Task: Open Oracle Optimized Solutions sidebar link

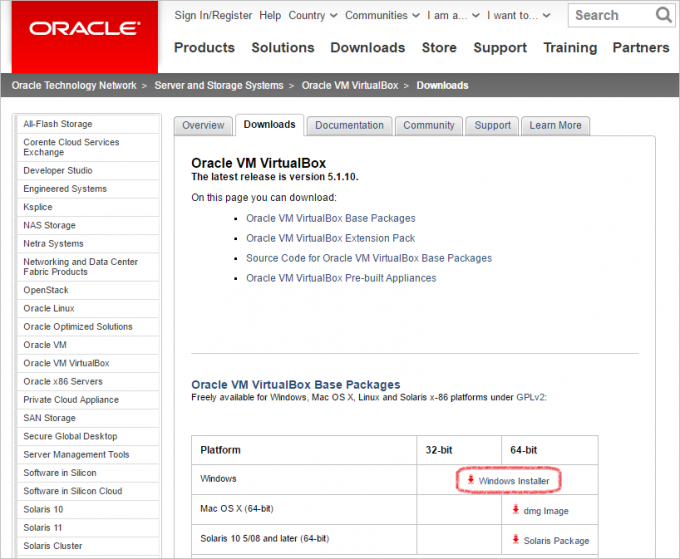Action: [78, 327]
